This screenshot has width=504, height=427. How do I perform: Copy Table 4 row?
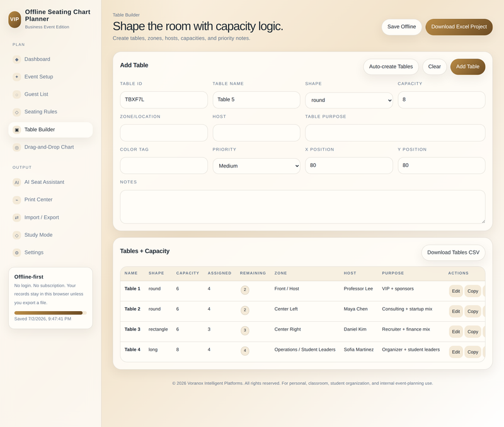pyautogui.click(x=472, y=352)
